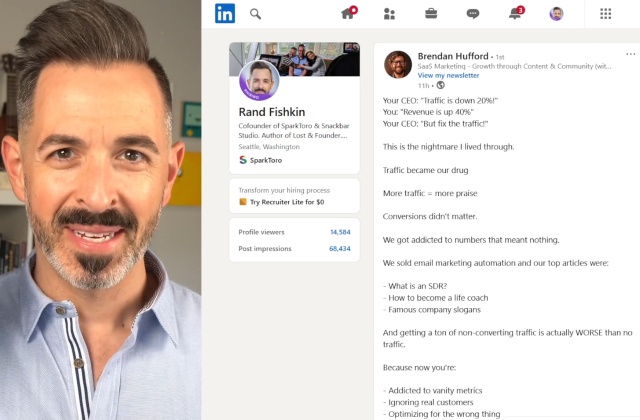Image resolution: width=640 pixels, height=420 pixels.
Task: Click 'This is the nightmare I lived through.'
Action: click(449, 147)
